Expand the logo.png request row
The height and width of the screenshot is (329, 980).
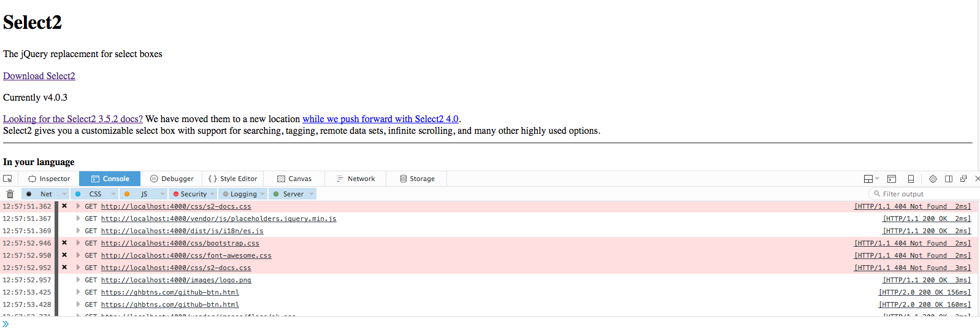click(78, 280)
